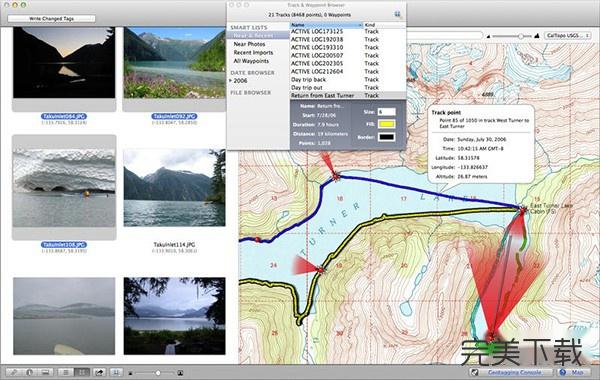
Task: Open the CalTopo USGS map type dropdown
Action: point(567,35)
